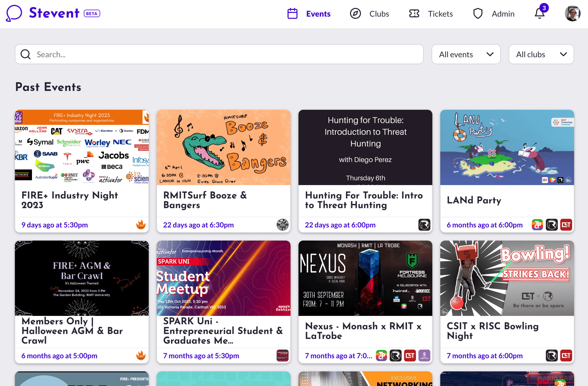The width and height of the screenshot is (588, 386).
Task: Click the red CSIT icon on Bowling Night card
Action: pyautogui.click(x=566, y=356)
